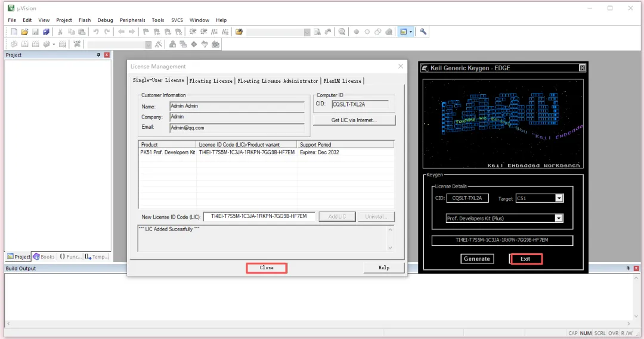Open the Flash menu
The width and height of the screenshot is (644, 339).
point(85,20)
